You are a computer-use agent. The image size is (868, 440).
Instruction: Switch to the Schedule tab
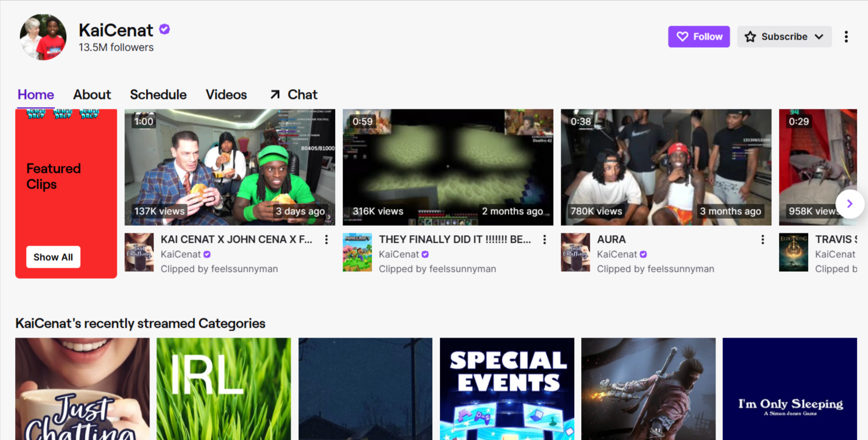pos(158,94)
